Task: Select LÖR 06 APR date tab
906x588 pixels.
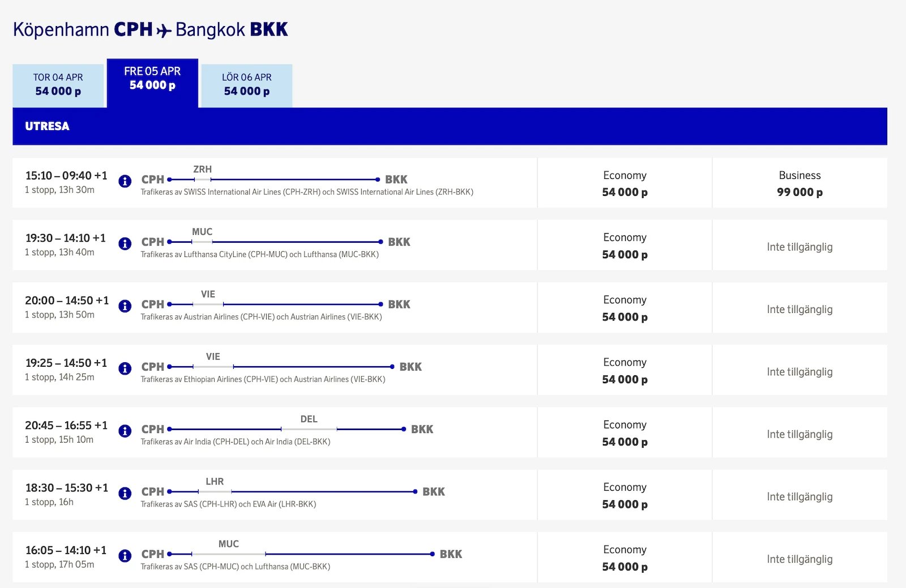Action: tap(247, 85)
